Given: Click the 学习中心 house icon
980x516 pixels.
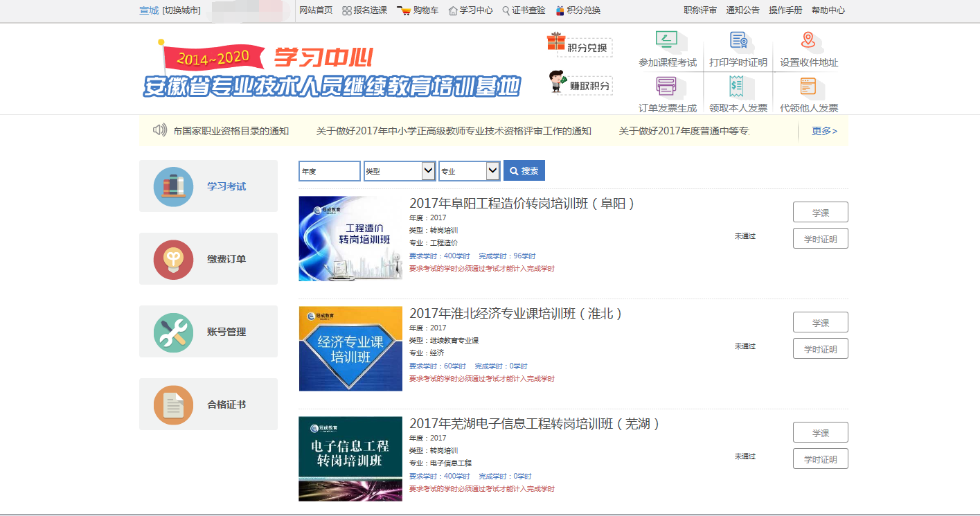Looking at the screenshot, I should click(453, 10).
